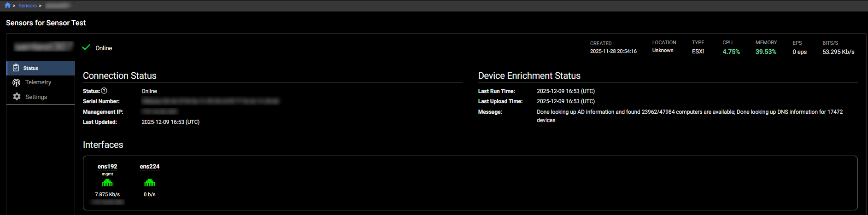Click the 53.295 Kb/s bits rate value

pyautogui.click(x=839, y=52)
